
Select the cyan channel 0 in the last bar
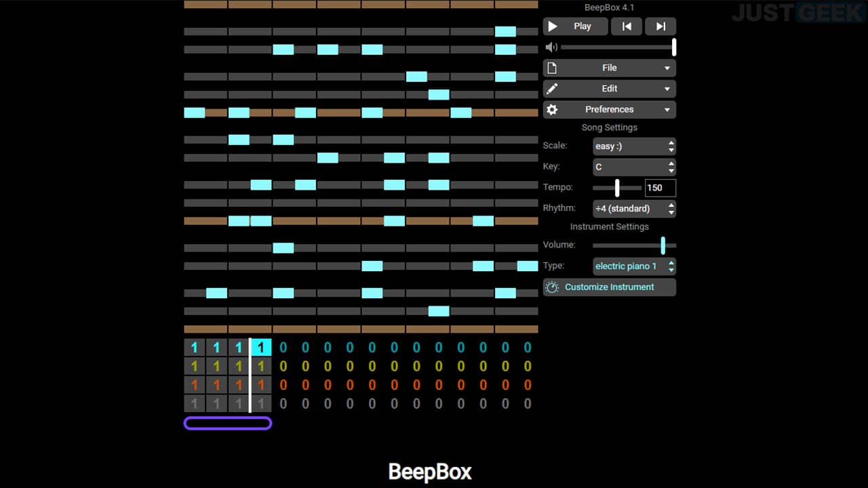tap(528, 348)
